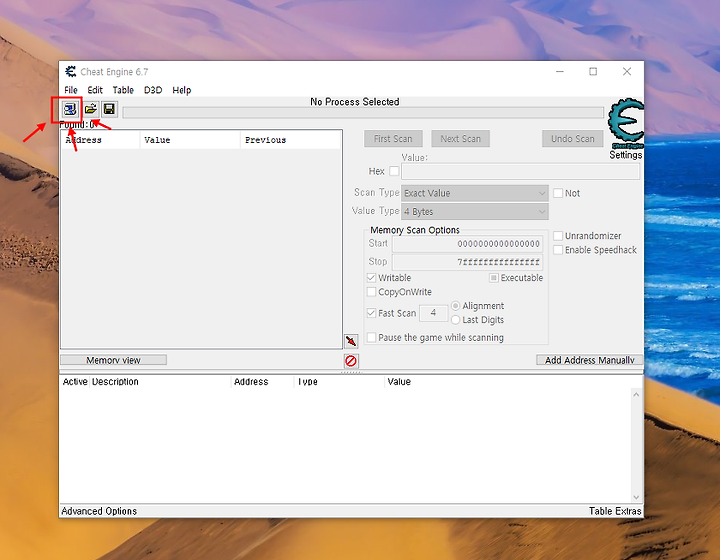Sort results by Address column header
The image size is (720, 560).
pos(101,140)
